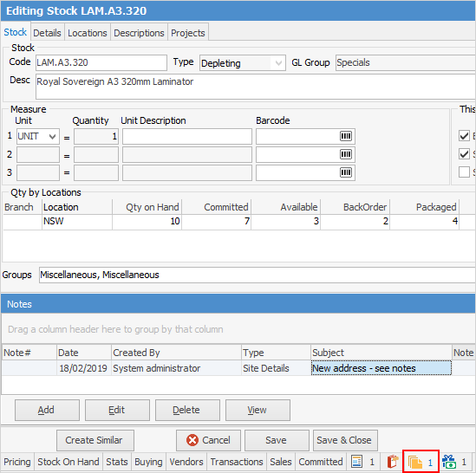Click the View note button
The width and height of the screenshot is (476, 473).
(258, 411)
